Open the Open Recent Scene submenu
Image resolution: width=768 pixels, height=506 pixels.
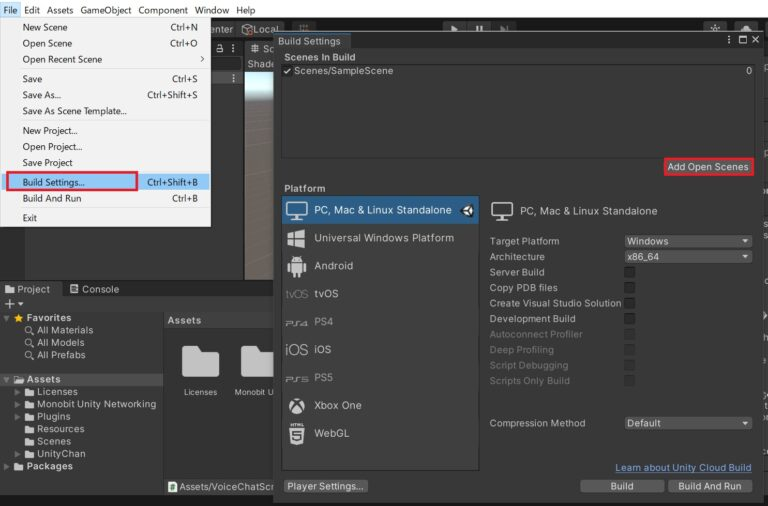[x=106, y=59]
